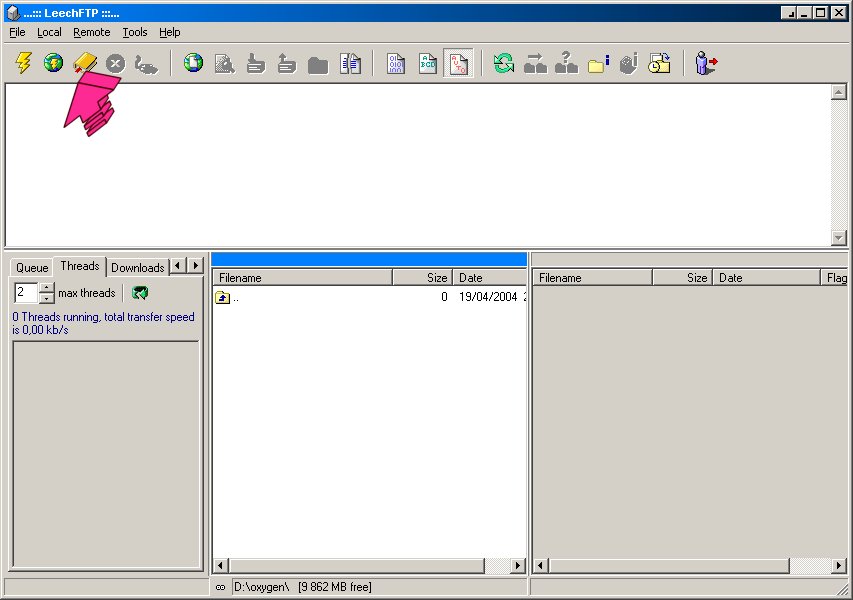Image resolution: width=853 pixels, height=600 pixels.
Task: Sort local list by Date column
Action: 490,278
